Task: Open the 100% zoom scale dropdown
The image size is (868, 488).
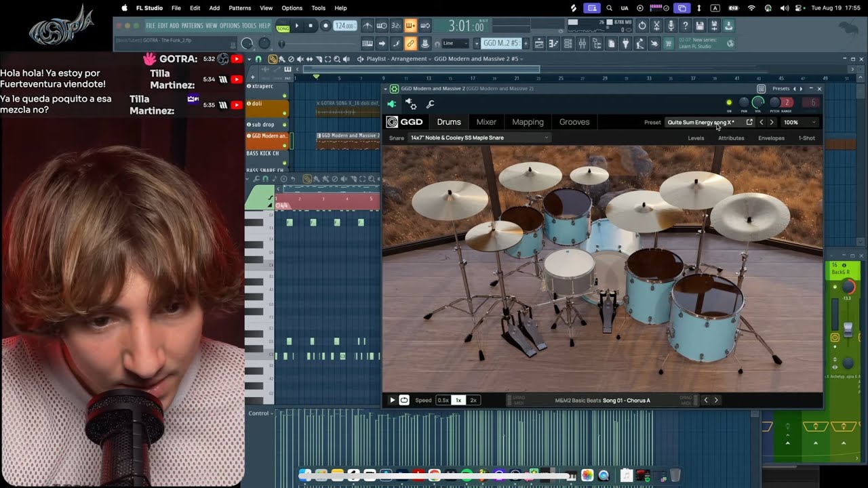Action: click(x=800, y=122)
